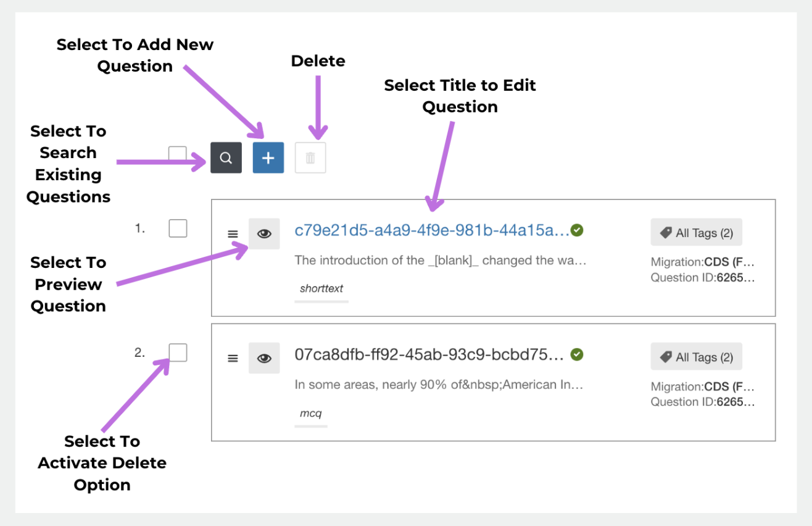The width and height of the screenshot is (812, 526).
Task: Open question title 07ca8dfb-ff92-45ab to edit
Action: [429, 355]
